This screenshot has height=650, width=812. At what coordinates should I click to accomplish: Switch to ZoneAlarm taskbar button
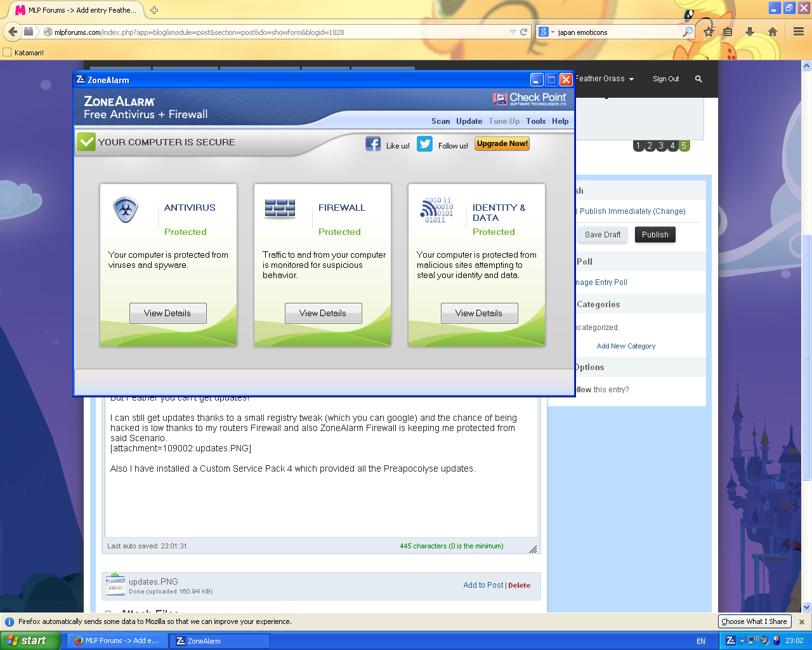219,640
